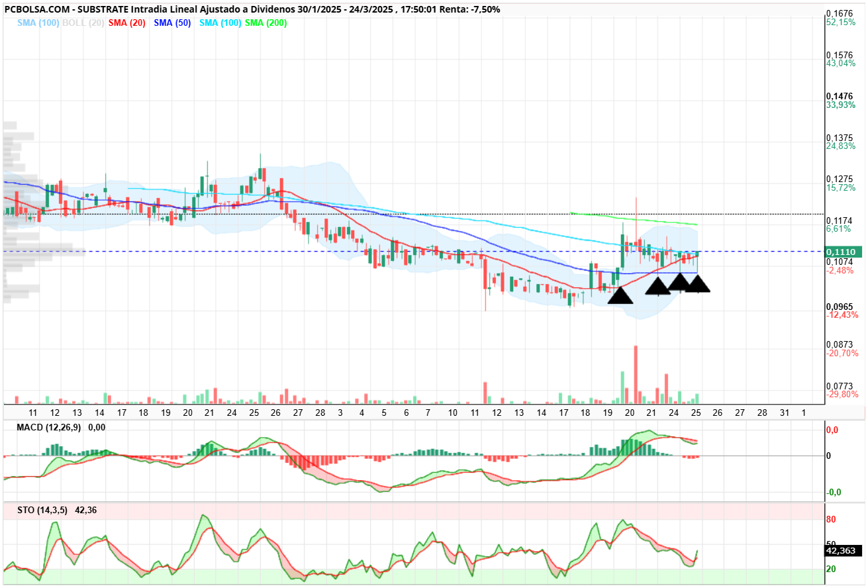Toggle the green SMA (200) legend label
The height and width of the screenshot is (588, 868).
266,23
